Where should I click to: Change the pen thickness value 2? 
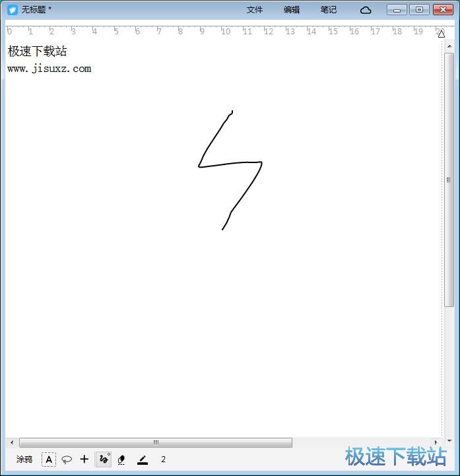[x=163, y=459]
